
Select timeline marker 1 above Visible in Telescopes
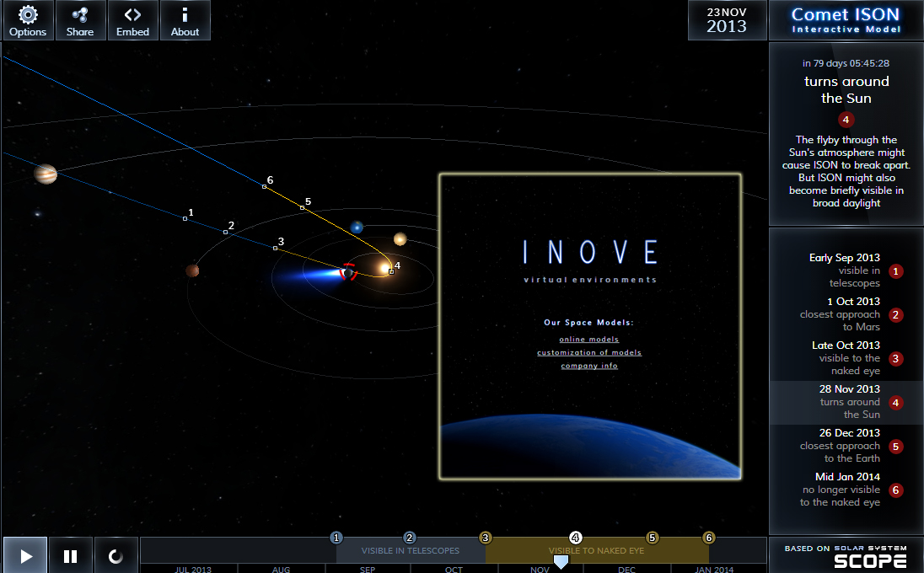coord(336,538)
